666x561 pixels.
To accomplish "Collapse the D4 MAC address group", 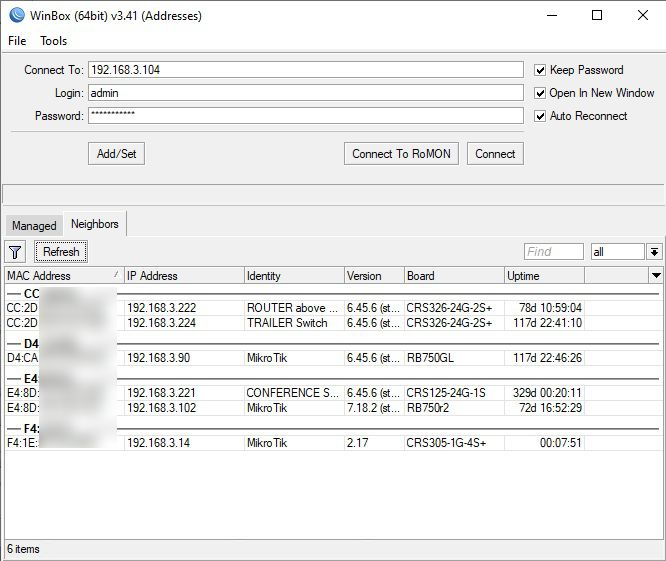I will click(14, 344).
